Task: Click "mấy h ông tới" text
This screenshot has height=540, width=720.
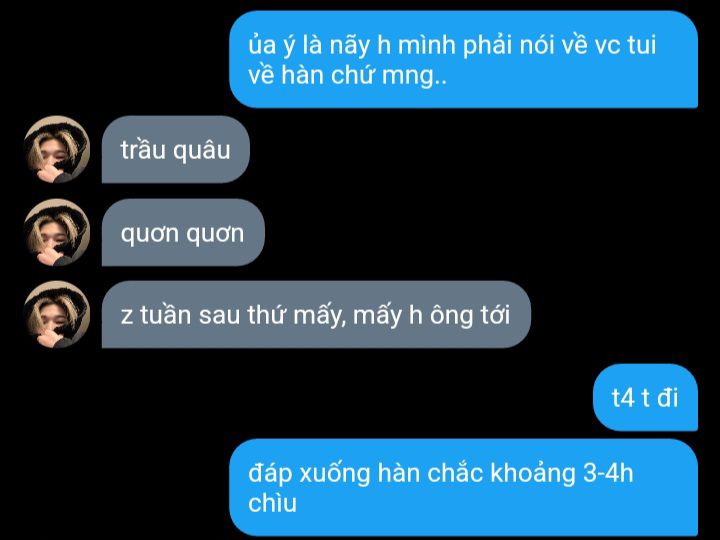Action: click(432, 316)
